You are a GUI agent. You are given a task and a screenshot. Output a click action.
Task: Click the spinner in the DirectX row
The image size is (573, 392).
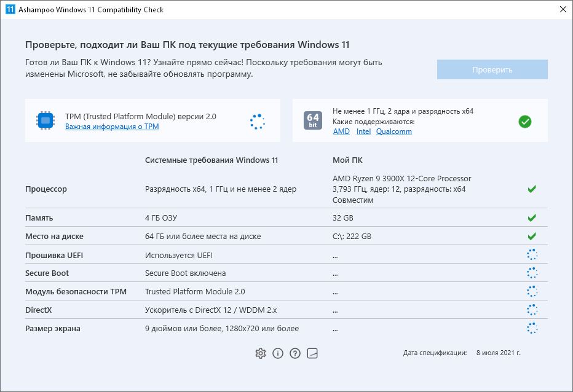click(532, 310)
